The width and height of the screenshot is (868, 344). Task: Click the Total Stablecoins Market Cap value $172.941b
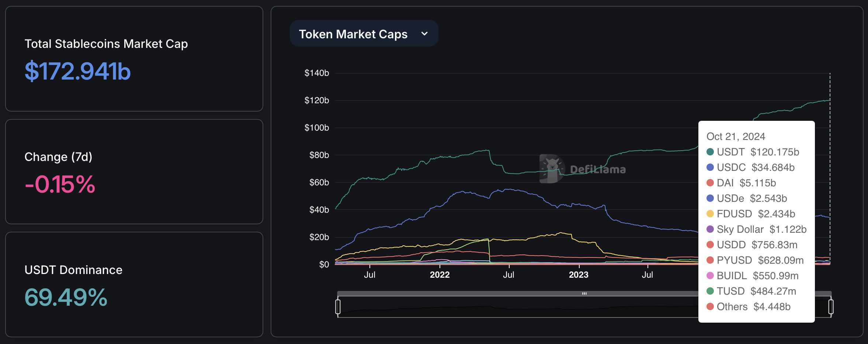(x=77, y=71)
